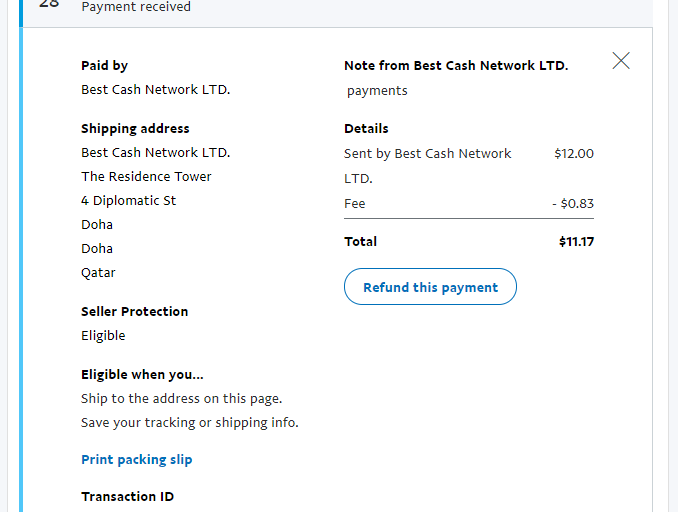Click the Details heading
Image resolution: width=678 pixels, height=512 pixels.
[x=366, y=129]
